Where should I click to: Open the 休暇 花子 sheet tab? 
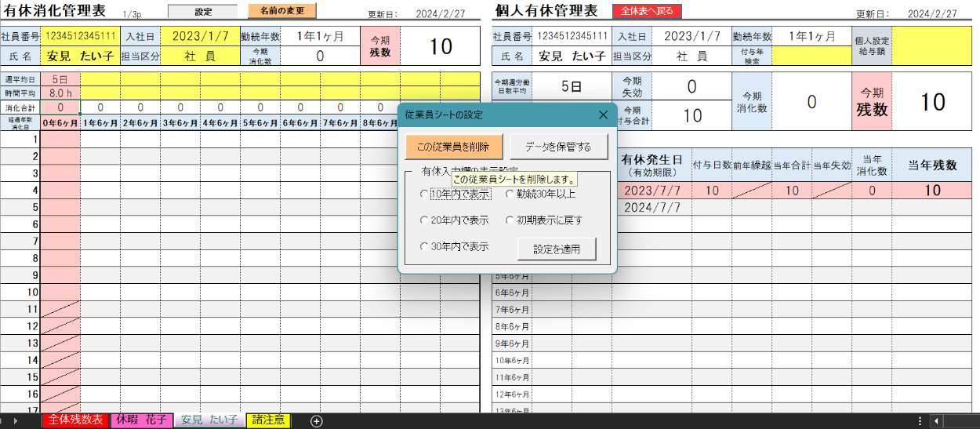click(142, 420)
